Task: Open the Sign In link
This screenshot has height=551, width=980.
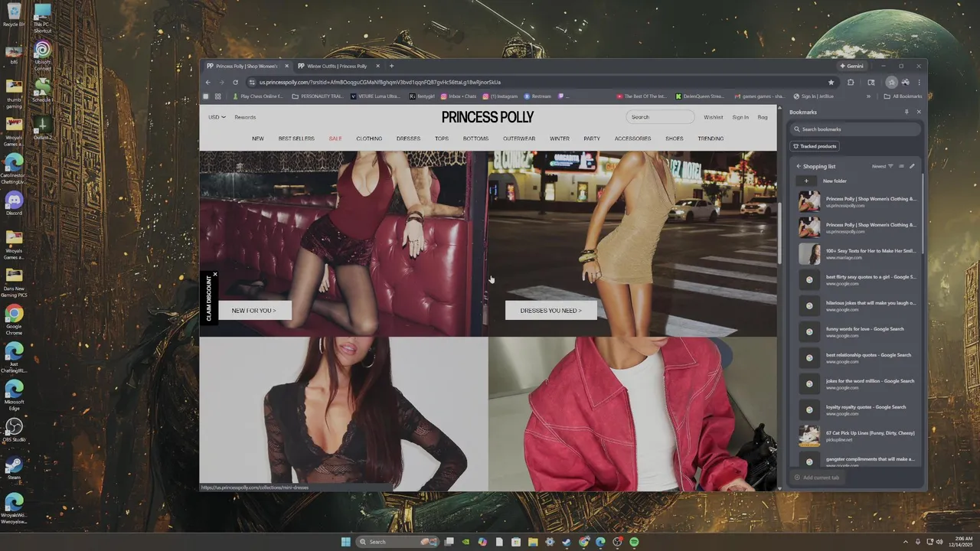Action: pos(740,117)
